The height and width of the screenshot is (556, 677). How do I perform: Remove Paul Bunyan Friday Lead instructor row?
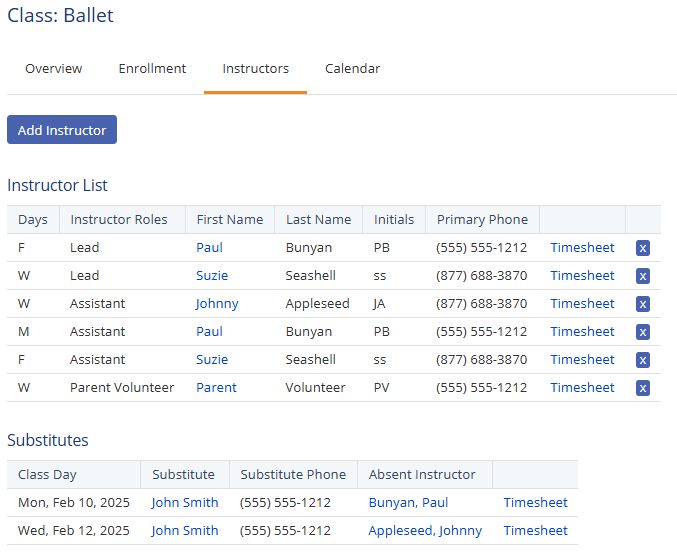pos(642,248)
